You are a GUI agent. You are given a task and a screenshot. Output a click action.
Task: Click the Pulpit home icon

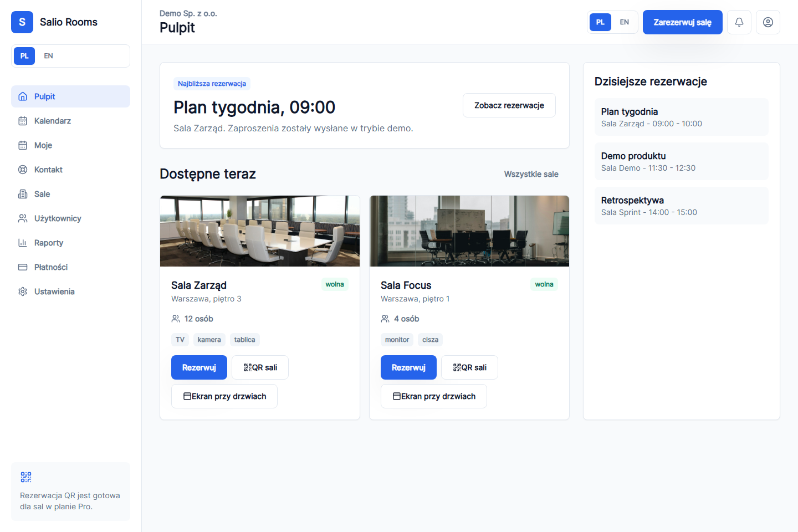(x=23, y=96)
